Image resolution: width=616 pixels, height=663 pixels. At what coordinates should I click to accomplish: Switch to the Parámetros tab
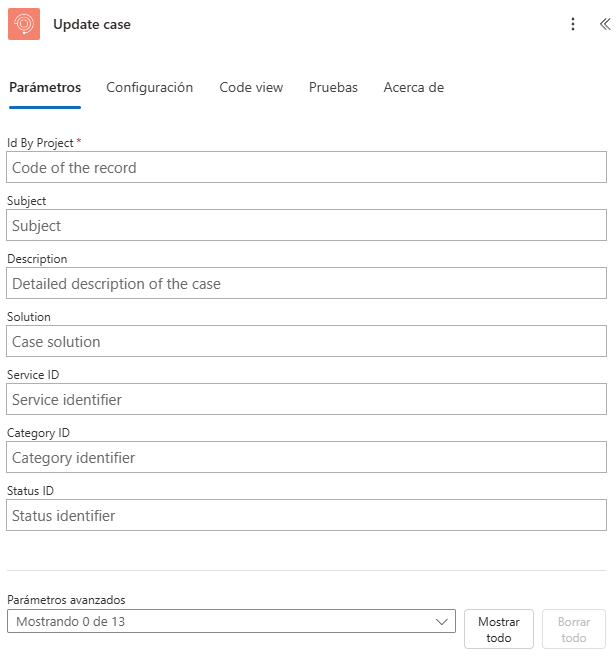point(45,87)
